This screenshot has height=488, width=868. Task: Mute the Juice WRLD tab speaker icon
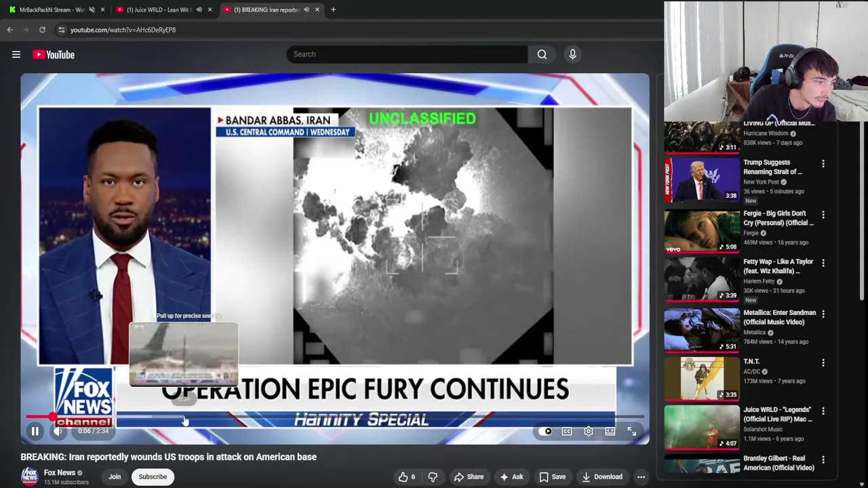(x=199, y=9)
